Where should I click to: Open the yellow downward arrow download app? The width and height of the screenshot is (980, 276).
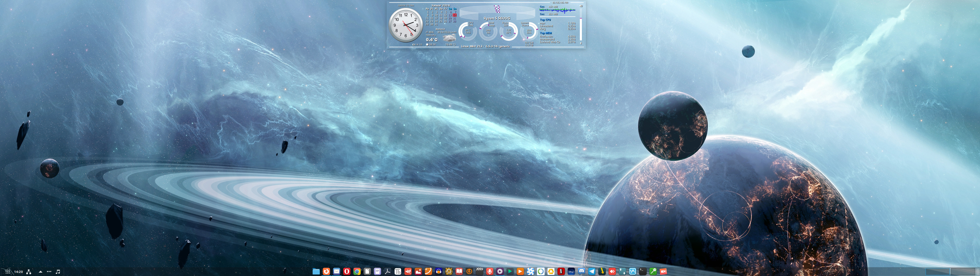(602, 271)
